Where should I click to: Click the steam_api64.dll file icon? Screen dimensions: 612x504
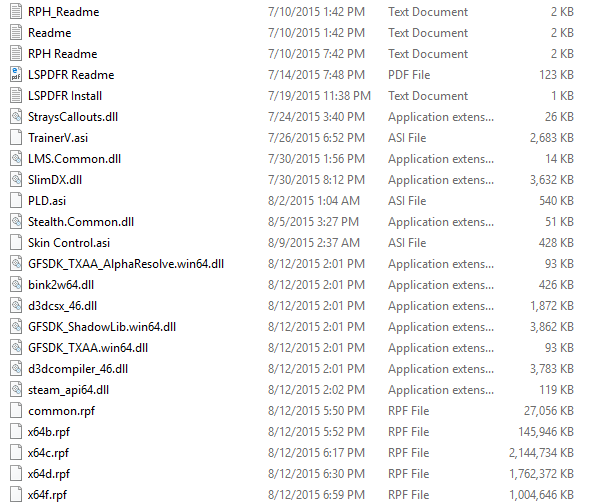(16, 390)
